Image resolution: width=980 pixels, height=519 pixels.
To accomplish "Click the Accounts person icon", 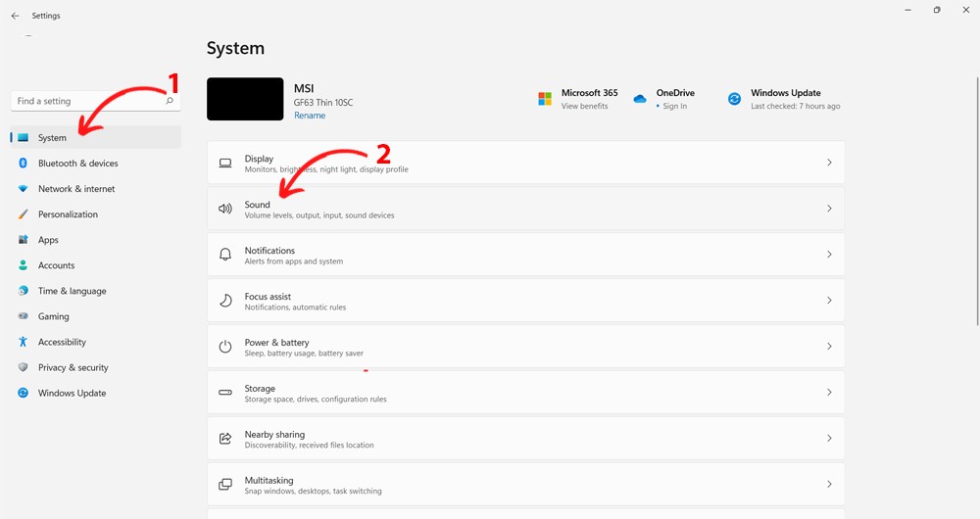I will coord(24,265).
